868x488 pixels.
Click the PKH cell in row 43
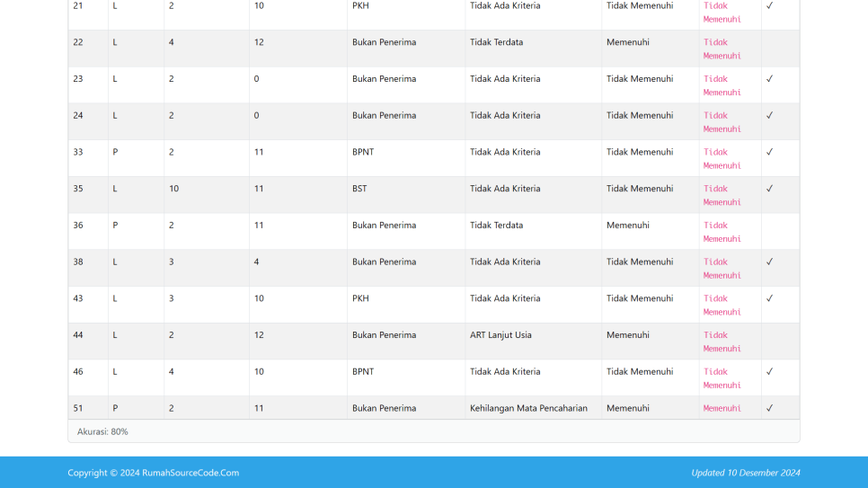coord(360,298)
